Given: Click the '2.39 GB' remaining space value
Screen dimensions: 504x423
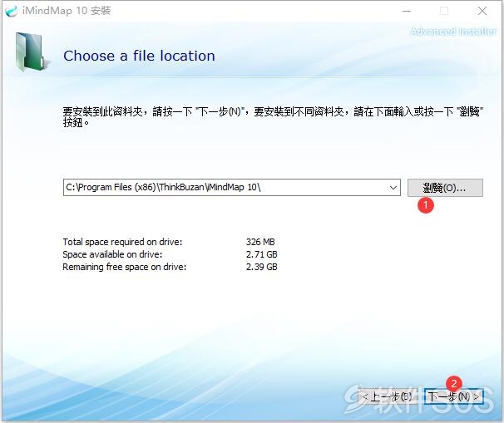Looking at the screenshot, I should [262, 267].
